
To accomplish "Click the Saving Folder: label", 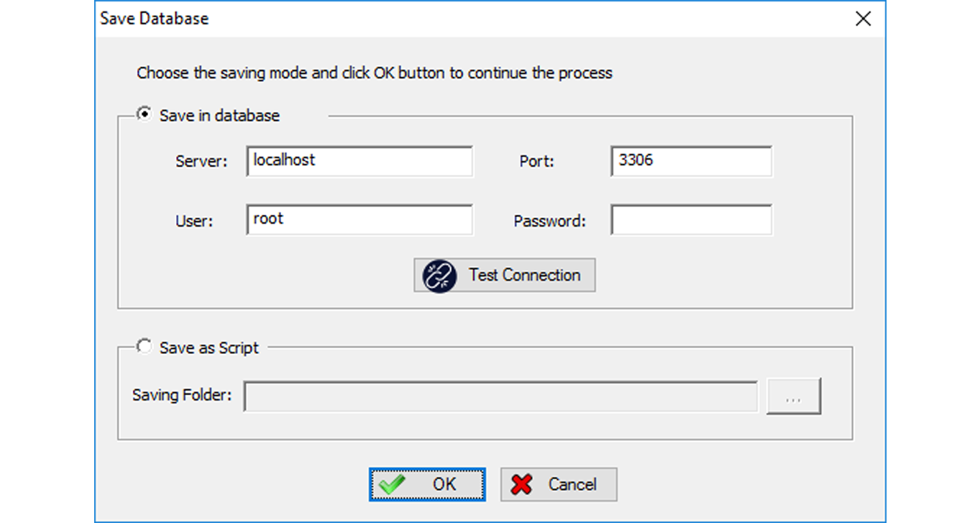I will 182,395.
